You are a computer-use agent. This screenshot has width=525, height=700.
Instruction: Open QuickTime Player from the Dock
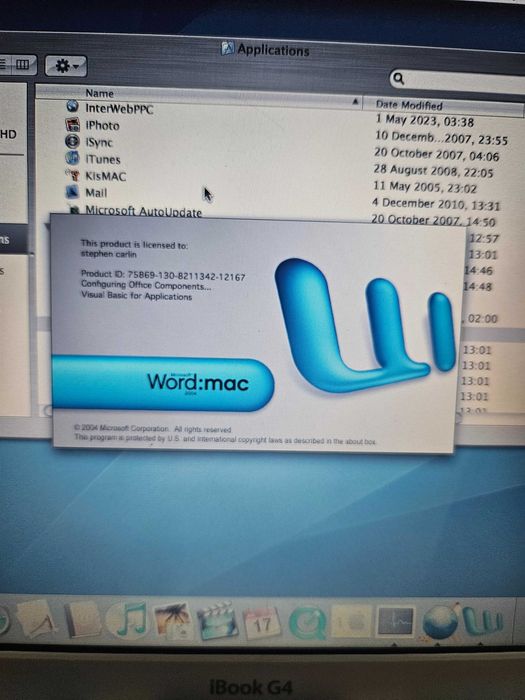point(307,622)
